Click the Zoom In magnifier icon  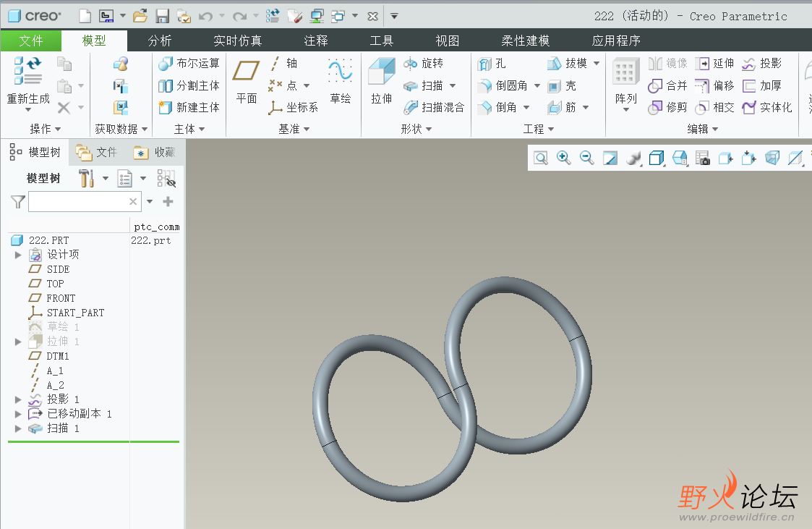tap(563, 158)
